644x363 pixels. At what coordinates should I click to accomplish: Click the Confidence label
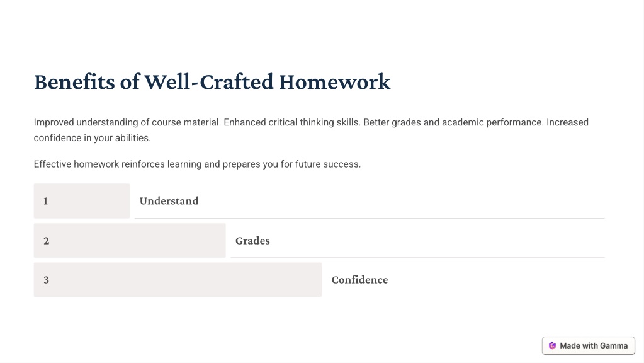pos(360,280)
